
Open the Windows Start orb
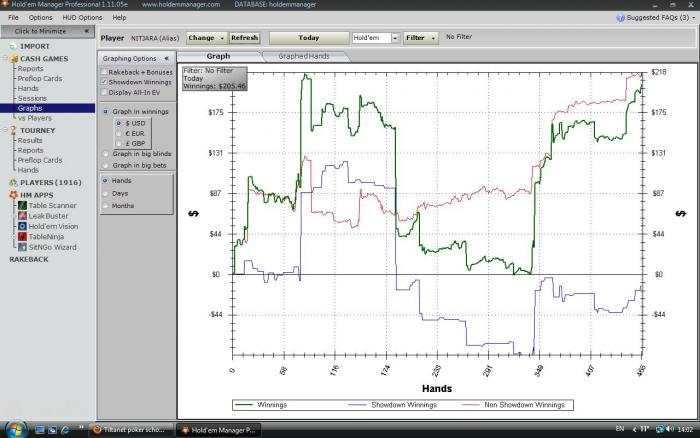[x=15, y=430]
